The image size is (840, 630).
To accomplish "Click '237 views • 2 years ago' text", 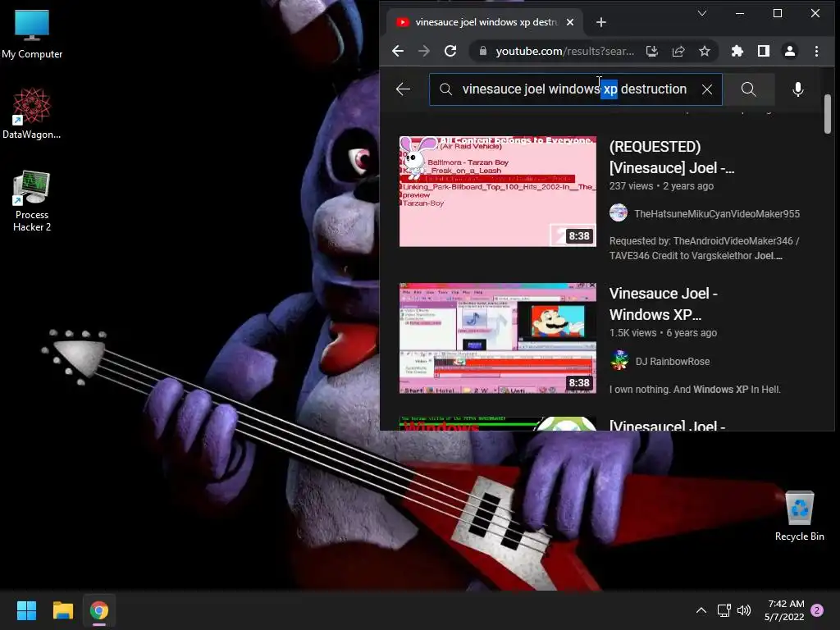I will tap(661, 186).
